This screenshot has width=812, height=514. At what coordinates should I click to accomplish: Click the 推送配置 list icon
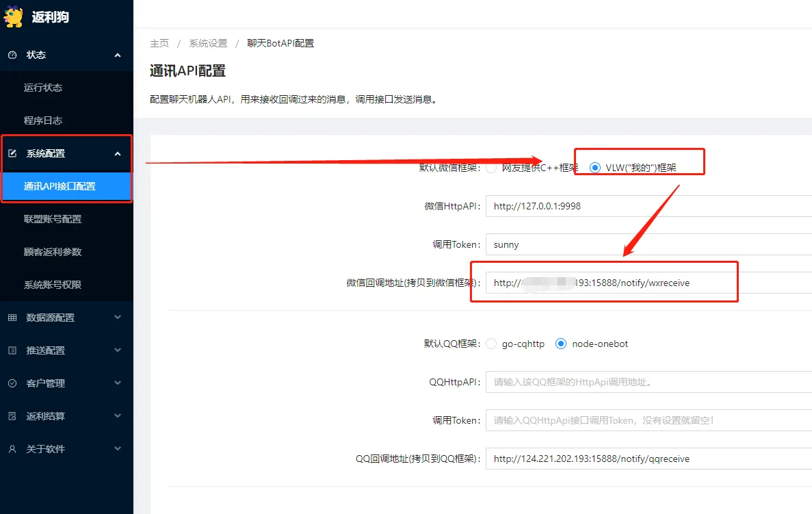12,350
